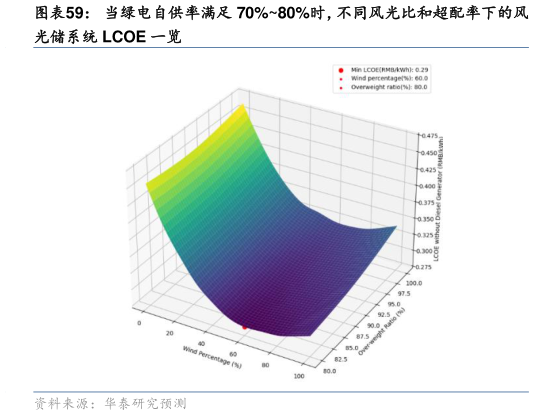Click the chart title 图表59

60,13
